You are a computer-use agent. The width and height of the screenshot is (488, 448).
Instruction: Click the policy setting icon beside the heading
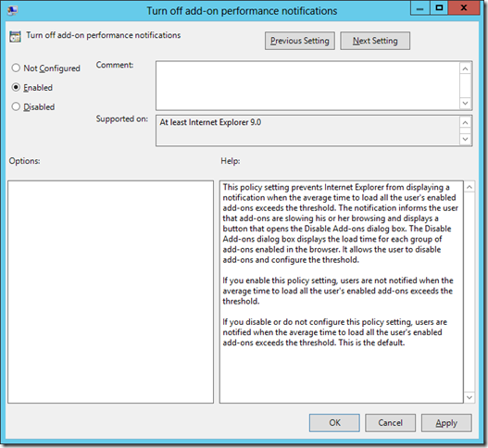coord(15,36)
